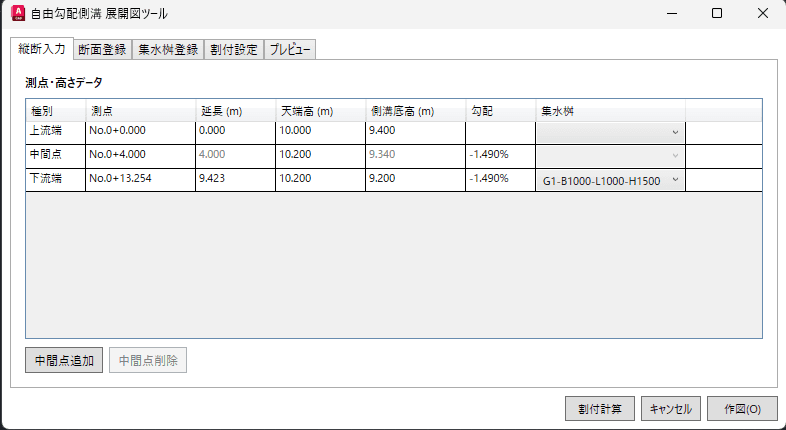Click 延長 cell 9.423 in 下流端 row
Image resolution: width=786 pixels, height=430 pixels.
(x=234, y=179)
